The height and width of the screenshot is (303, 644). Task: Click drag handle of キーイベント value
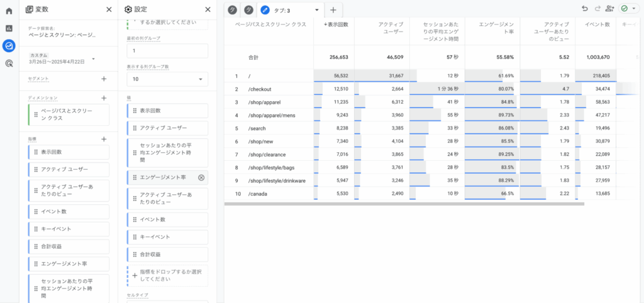pyautogui.click(x=135, y=238)
